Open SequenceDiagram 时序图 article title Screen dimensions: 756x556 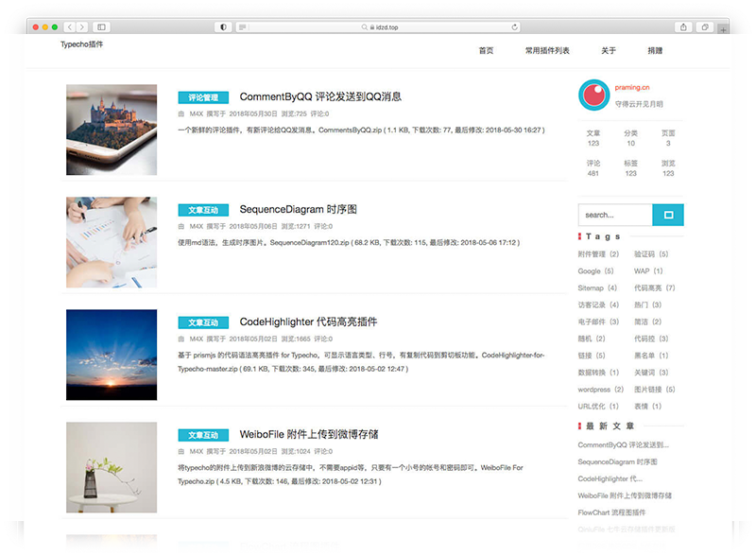298,210
